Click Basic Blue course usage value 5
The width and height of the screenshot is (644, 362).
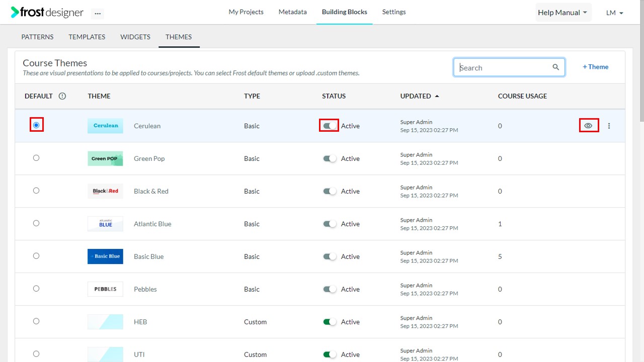[x=500, y=256]
